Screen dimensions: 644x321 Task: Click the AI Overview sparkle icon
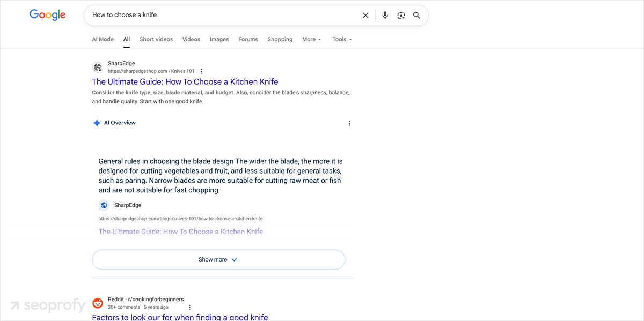[97, 123]
